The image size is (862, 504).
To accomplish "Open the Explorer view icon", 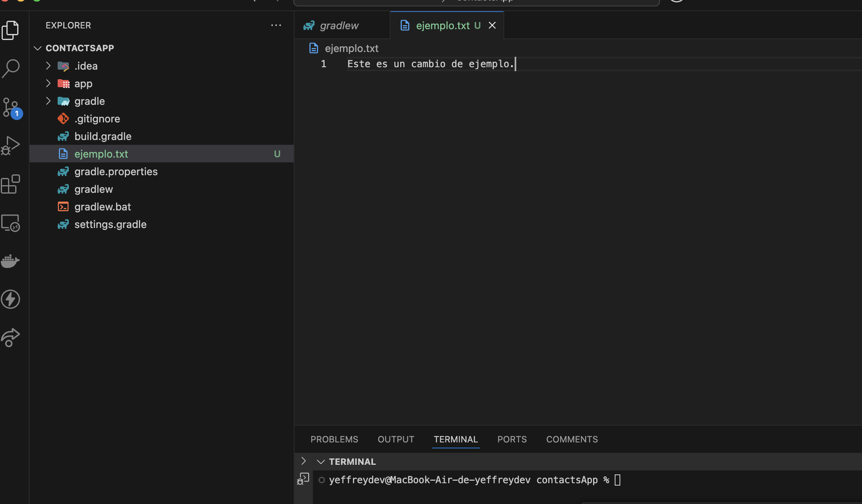I will (x=11, y=30).
